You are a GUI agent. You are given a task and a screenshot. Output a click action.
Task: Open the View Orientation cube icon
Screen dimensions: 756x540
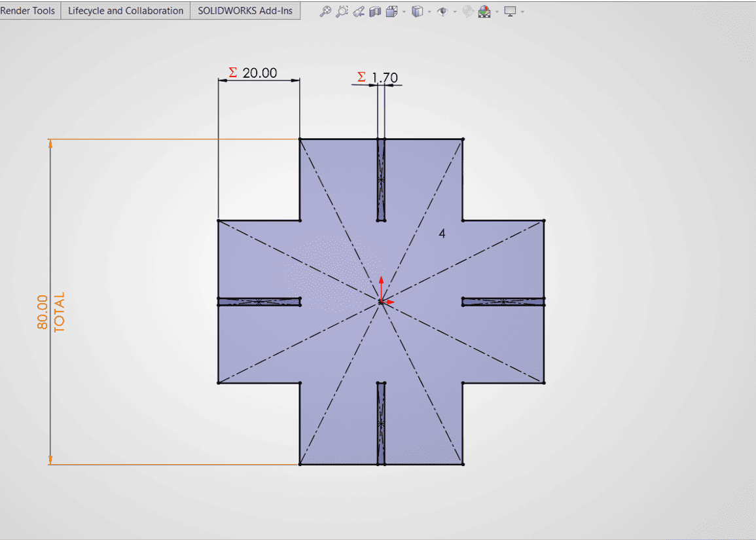click(x=392, y=11)
